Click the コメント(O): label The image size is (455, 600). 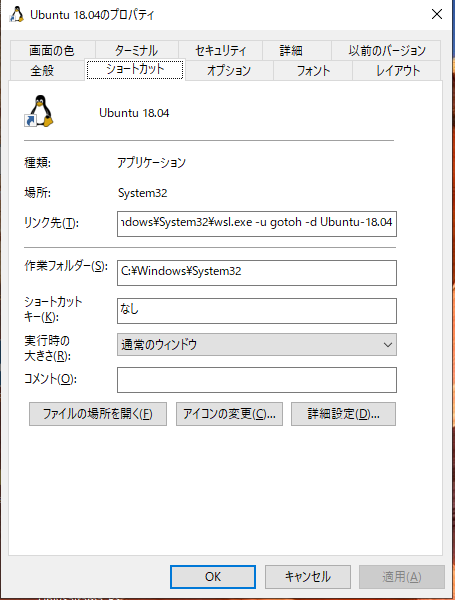51,379
